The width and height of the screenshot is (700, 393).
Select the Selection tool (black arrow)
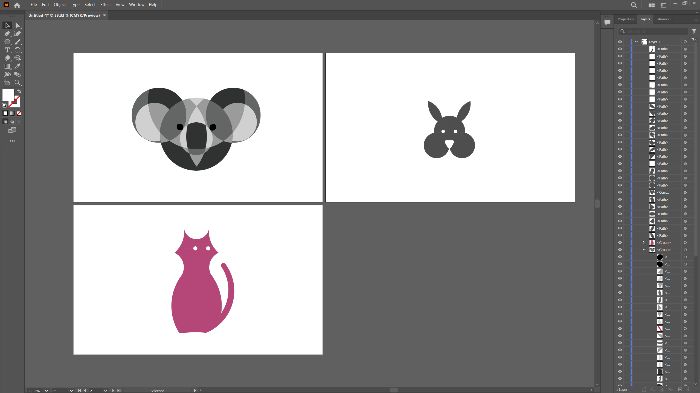(x=7, y=25)
